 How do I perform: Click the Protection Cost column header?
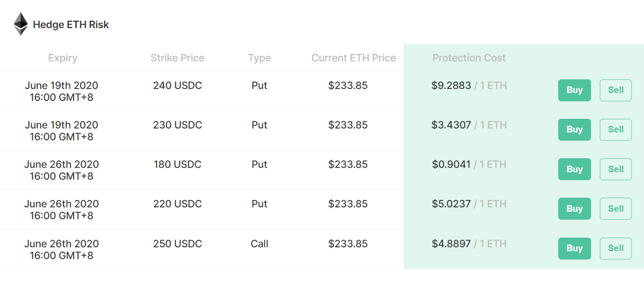[x=469, y=58]
